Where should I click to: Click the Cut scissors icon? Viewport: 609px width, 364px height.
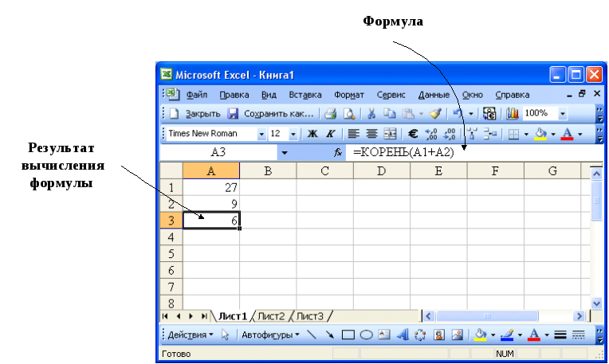371,114
